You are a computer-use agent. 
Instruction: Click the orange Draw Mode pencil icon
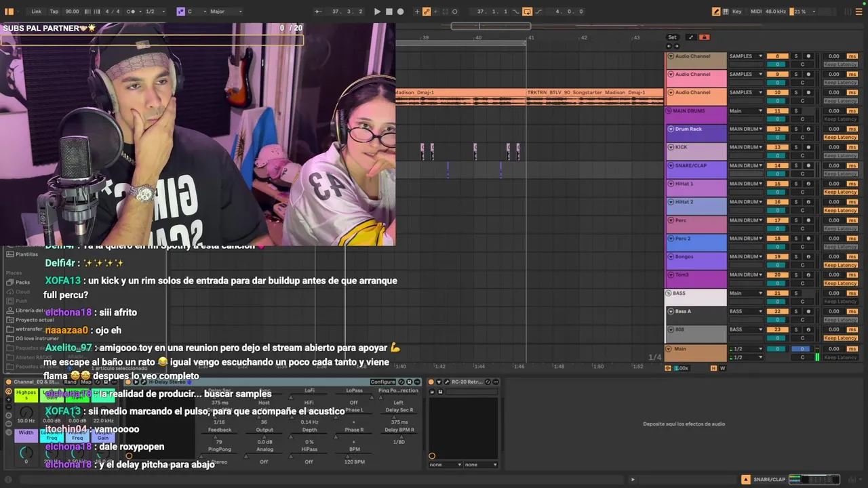click(x=717, y=12)
